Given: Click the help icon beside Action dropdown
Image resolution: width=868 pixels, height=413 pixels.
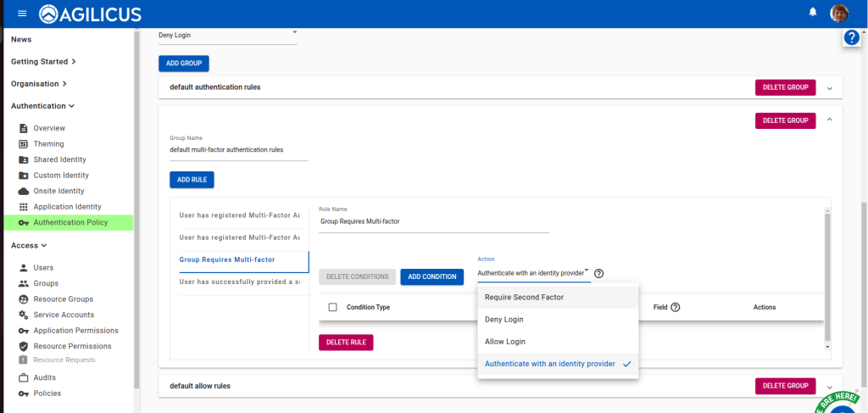Looking at the screenshot, I should pyautogui.click(x=599, y=273).
